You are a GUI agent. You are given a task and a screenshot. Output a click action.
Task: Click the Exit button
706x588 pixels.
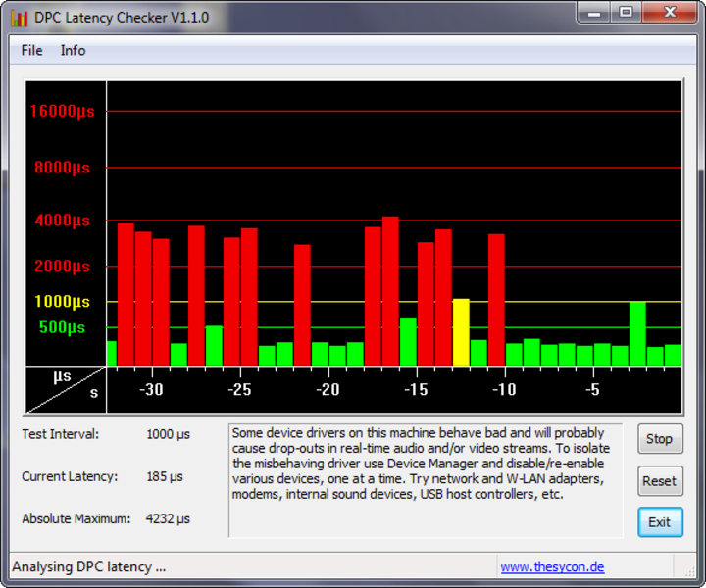(x=659, y=522)
